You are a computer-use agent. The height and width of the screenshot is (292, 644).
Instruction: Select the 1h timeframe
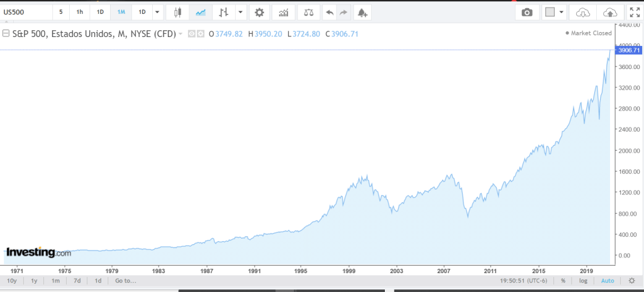(79, 12)
